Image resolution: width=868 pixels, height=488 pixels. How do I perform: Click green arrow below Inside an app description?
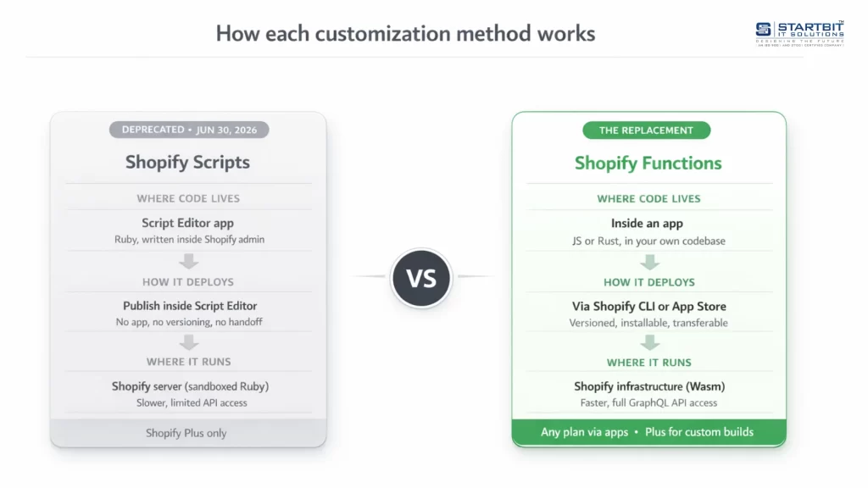(x=649, y=261)
